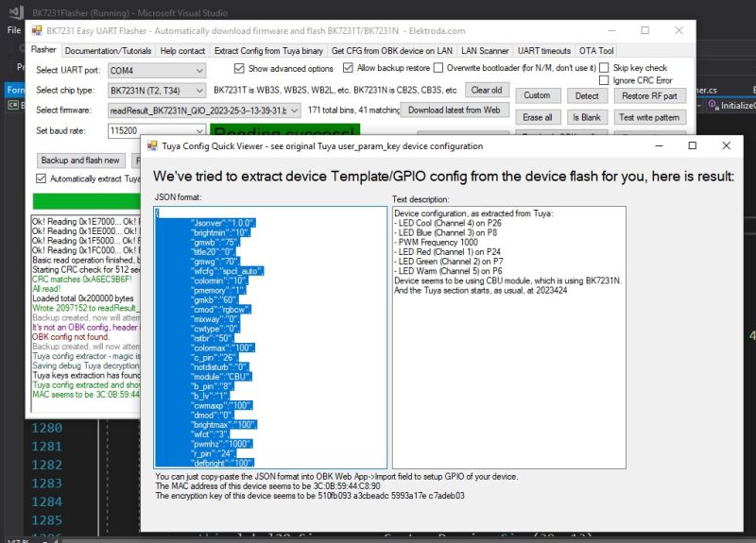Enable Overwrite bootloader checkbox
The width and height of the screenshot is (756, 543).
point(438,68)
